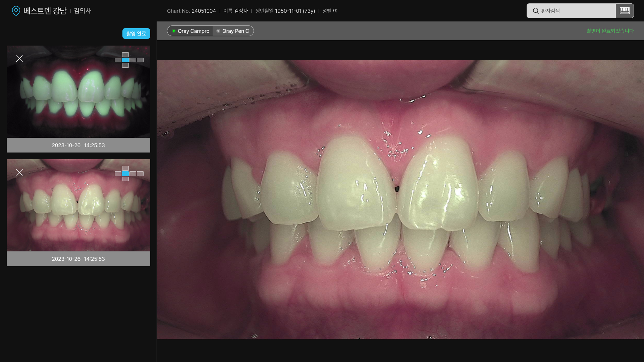Select far-right position cell on white-light thumbnail

click(140, 174)
